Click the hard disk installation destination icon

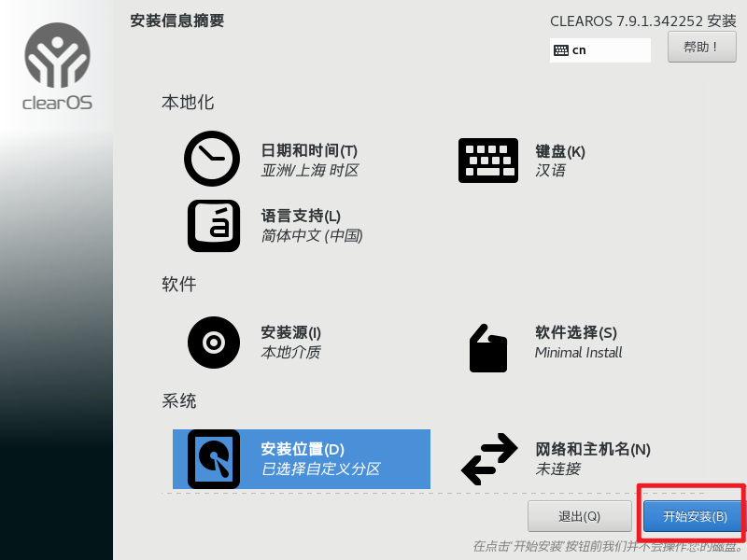point(214,459)
